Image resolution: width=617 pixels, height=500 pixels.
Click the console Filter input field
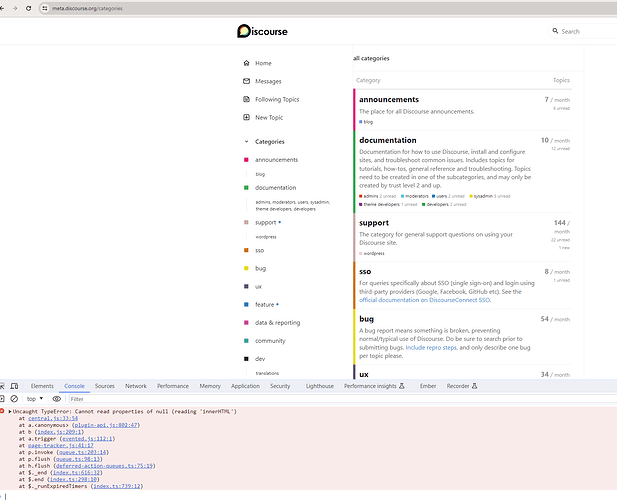[x=342, y=399]
